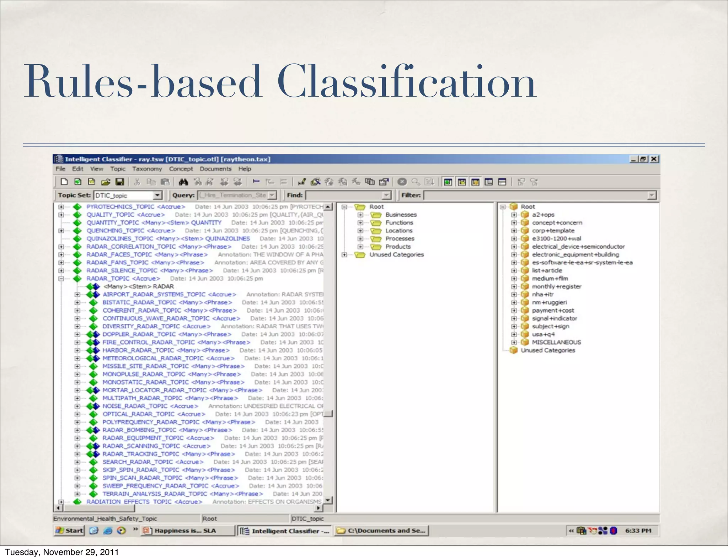Collapse the RADAR_TOPIC tree node
Viewport: 728px width, 560px height.
coord(61,279)
